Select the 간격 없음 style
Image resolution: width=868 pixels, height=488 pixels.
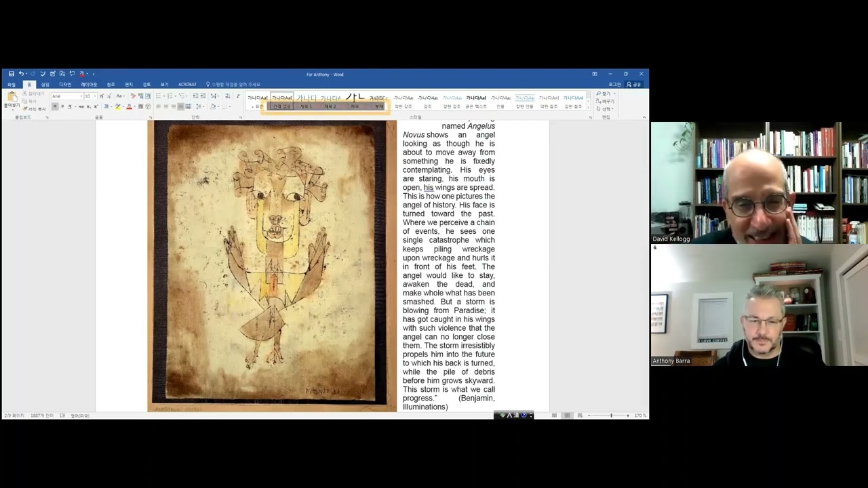pos(282,101)
